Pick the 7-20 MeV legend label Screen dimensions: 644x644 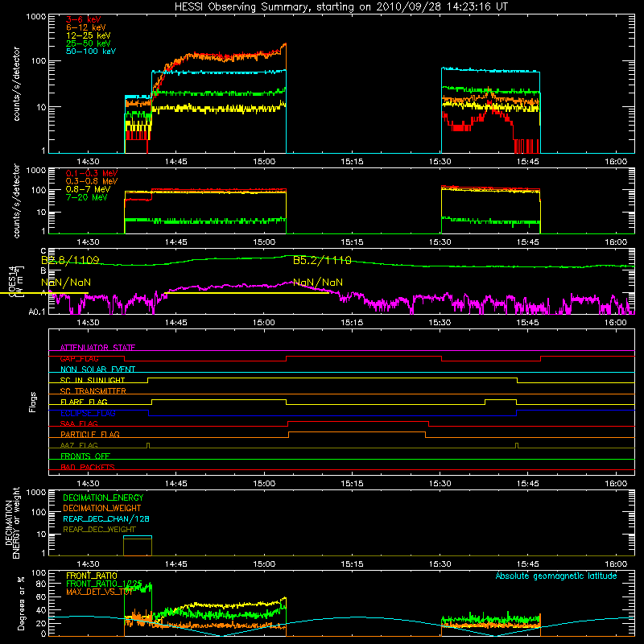[x=87, y=197]
